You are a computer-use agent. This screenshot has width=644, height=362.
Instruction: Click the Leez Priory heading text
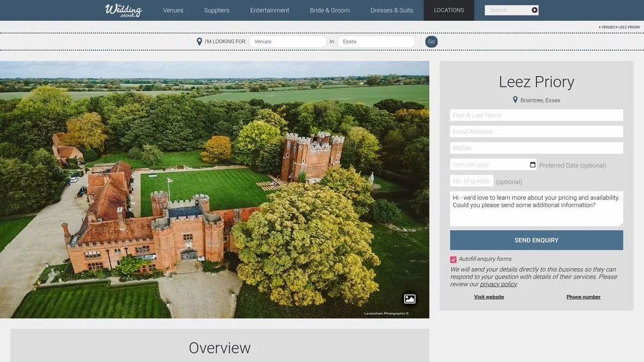point(537,82)
